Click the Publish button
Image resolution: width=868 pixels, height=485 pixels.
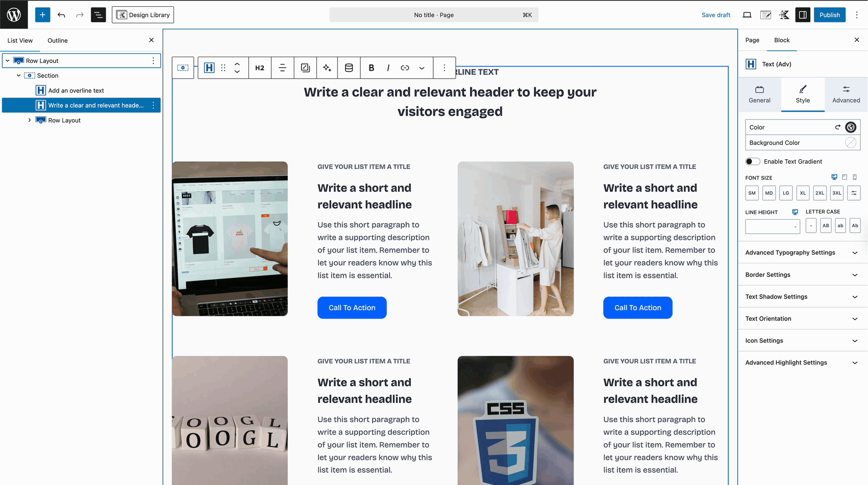(x=829, y=15)
